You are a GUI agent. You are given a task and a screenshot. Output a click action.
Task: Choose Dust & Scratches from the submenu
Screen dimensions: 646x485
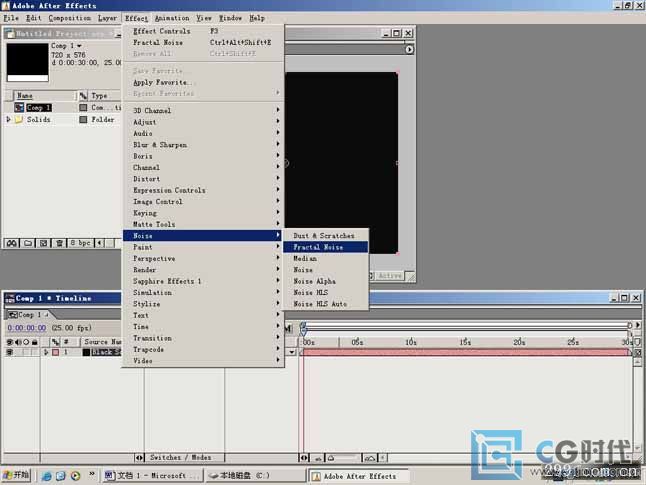tap(325, 236)
